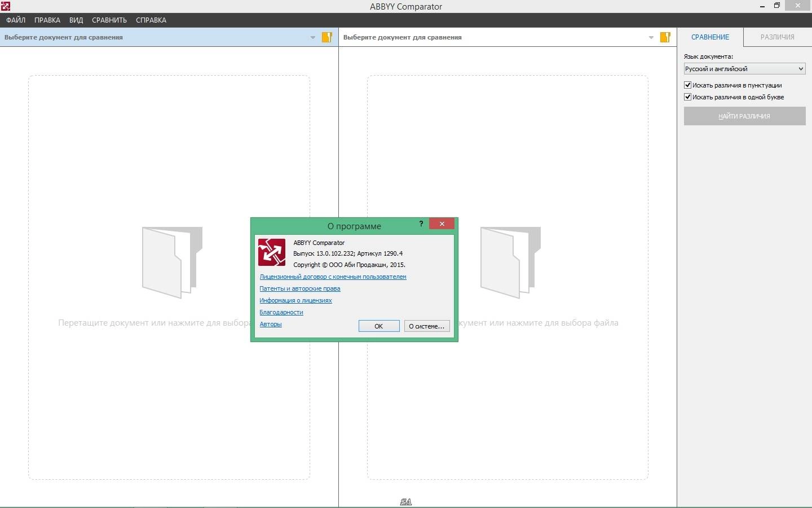This screenshot has width=812, height=508.
Task: Open the СРАВНИТЬ menu
Action: coord(109,20)
